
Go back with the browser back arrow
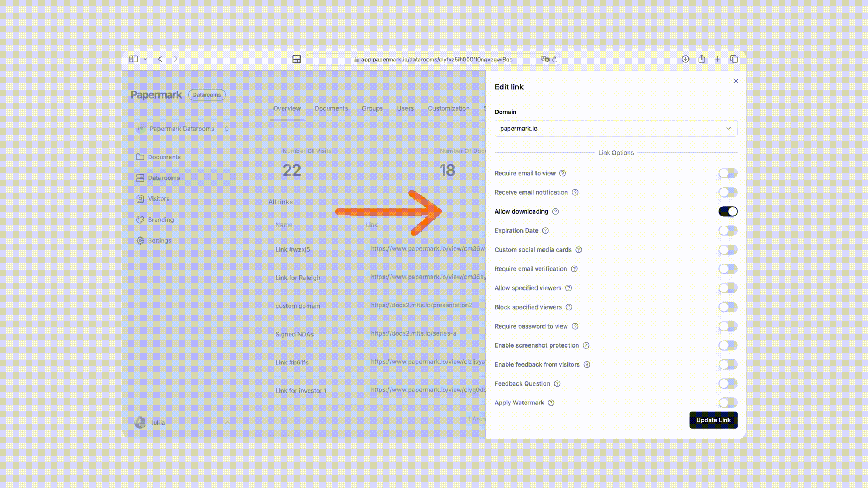click(x=160, y=59)
